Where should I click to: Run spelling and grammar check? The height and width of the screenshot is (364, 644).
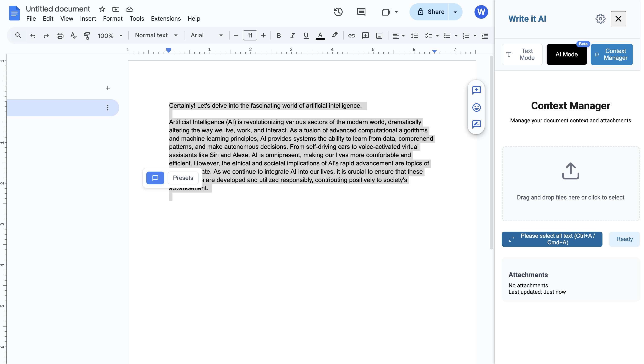tap(73, 36)
